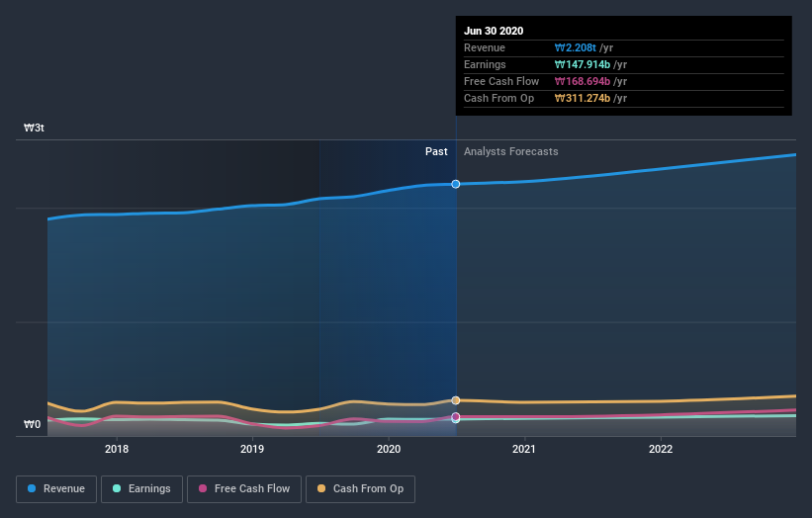Click the ₩147.914b earnings value

pyautogui.click(x=583, y=64)
